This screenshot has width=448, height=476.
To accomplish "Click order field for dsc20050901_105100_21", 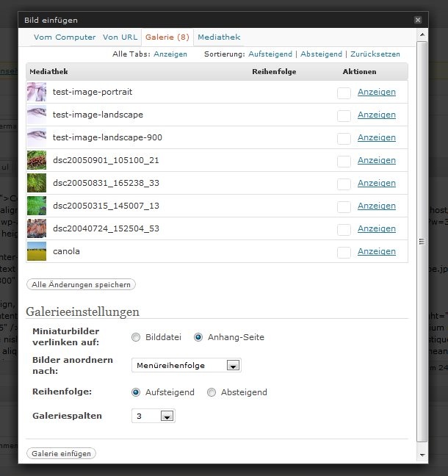I will coord(344,161).
